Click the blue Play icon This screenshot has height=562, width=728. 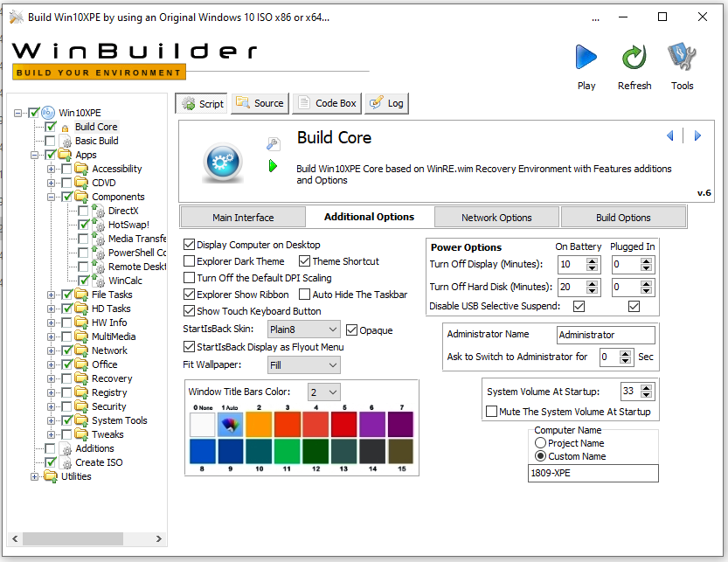[x=586, y=57]
